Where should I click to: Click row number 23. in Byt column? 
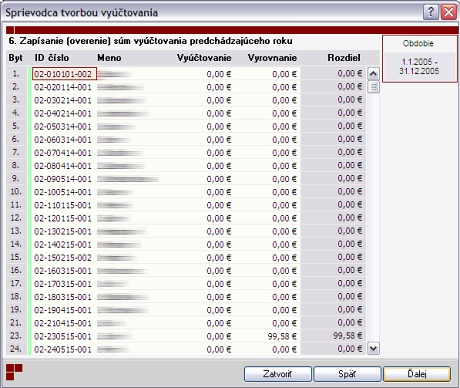tap(16, 336)
